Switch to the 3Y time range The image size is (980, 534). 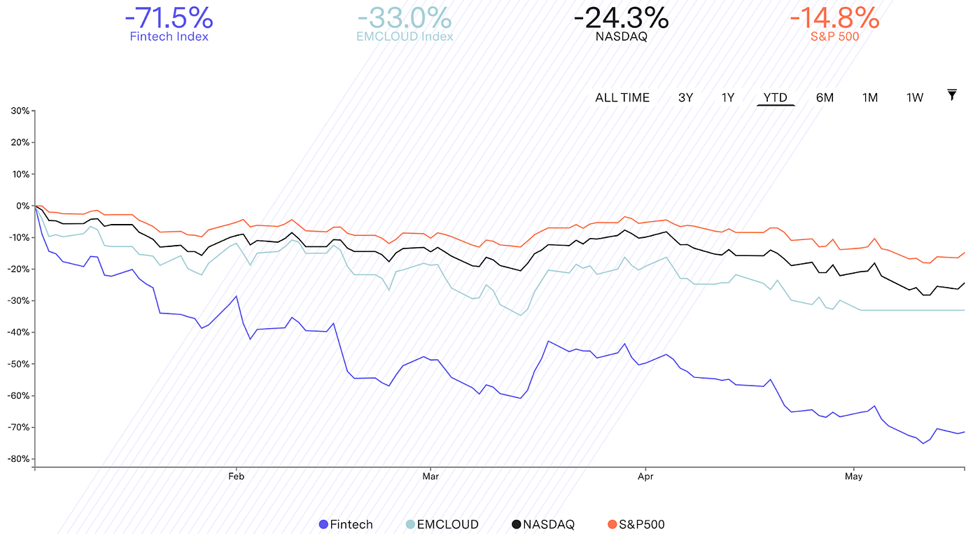click(686, 97)
